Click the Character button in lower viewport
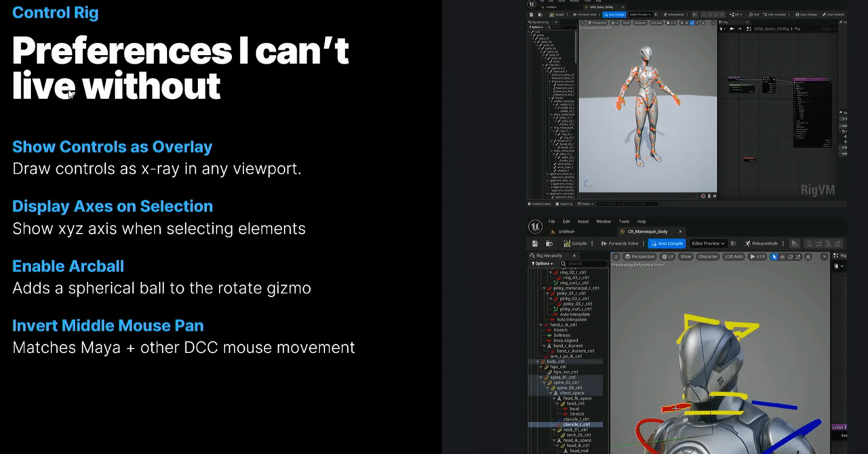Image resolution: width=868 pixels, height=454 pixels. point(707,257)
